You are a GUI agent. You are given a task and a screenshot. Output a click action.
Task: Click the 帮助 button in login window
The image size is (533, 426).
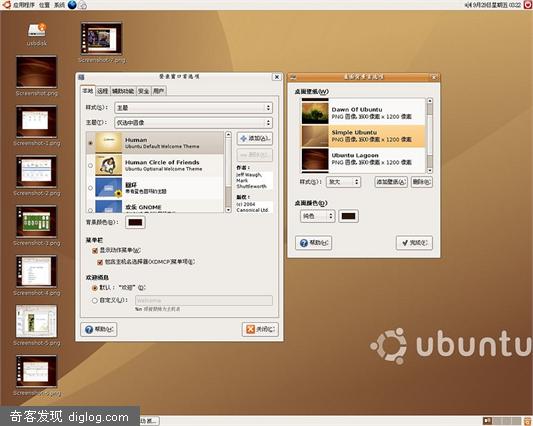tap(99, 329)
